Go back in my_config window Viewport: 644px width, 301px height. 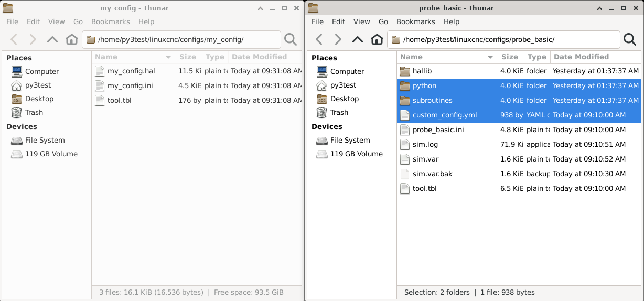coord(14,39)
